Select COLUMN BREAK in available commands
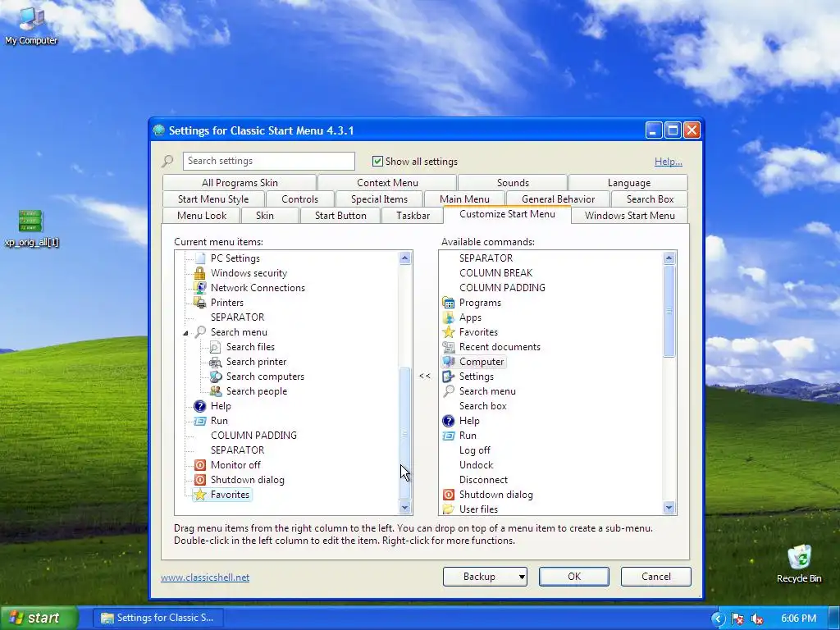The height and width of the screenshot is (630, 840). (x=495, y=273)
